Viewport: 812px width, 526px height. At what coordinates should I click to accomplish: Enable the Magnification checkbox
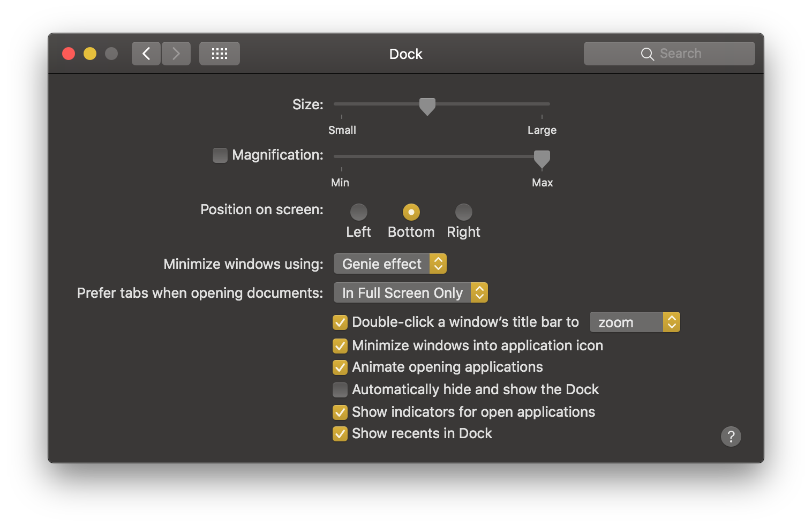point(220,155)
